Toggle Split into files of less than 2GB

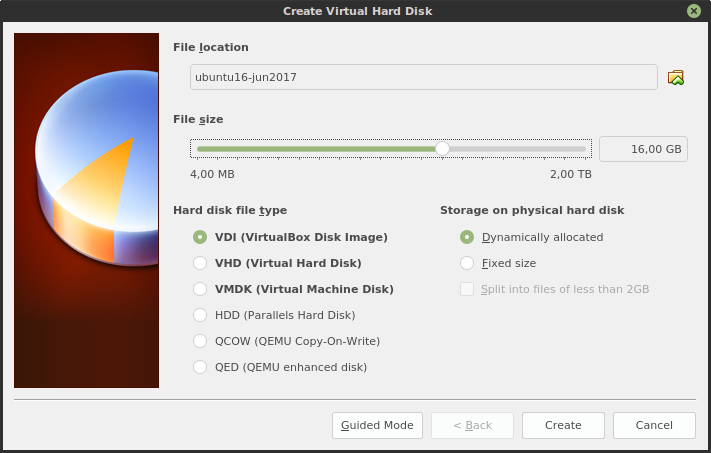pos(467,289)
